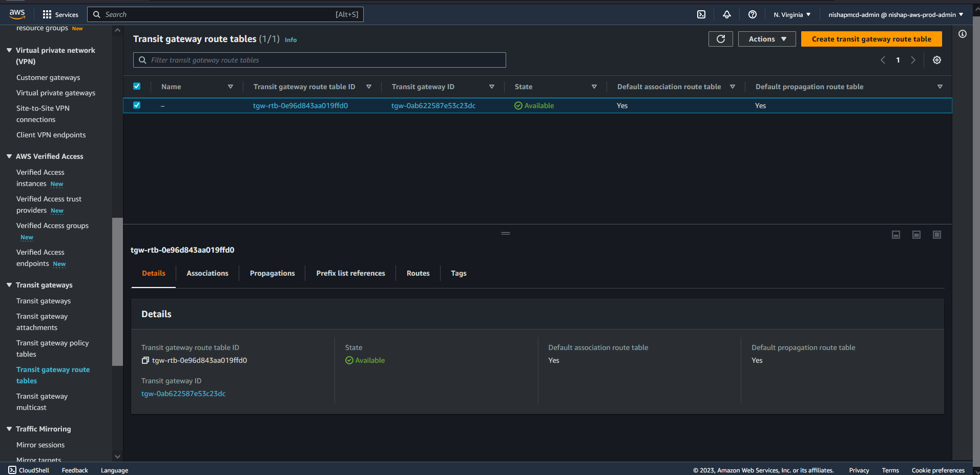Open table preferences gear icon
The width and height of the screenshot is (980, 475).
pyautogui.click(x=936, y=60)
